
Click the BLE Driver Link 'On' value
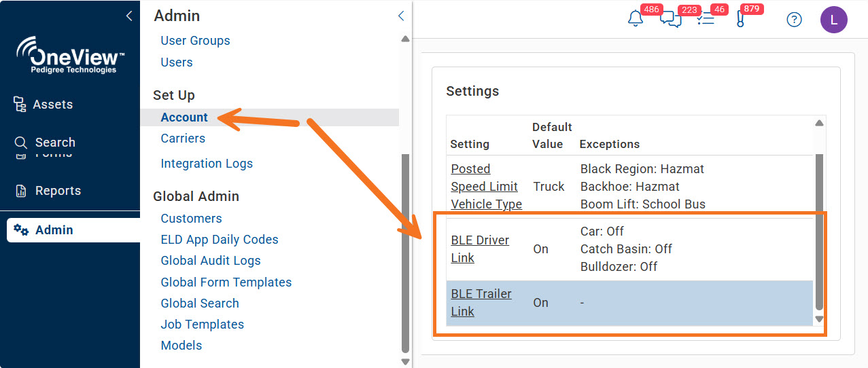point(540,249)
